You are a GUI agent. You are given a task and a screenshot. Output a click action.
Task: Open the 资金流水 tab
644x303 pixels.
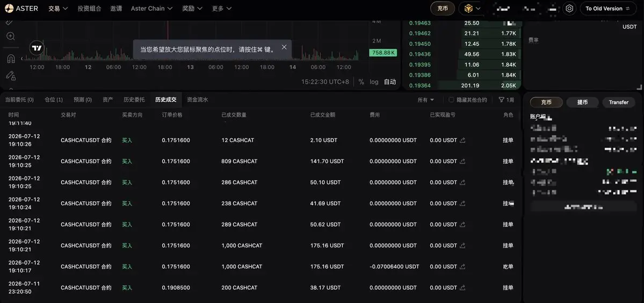click(198, 99)
